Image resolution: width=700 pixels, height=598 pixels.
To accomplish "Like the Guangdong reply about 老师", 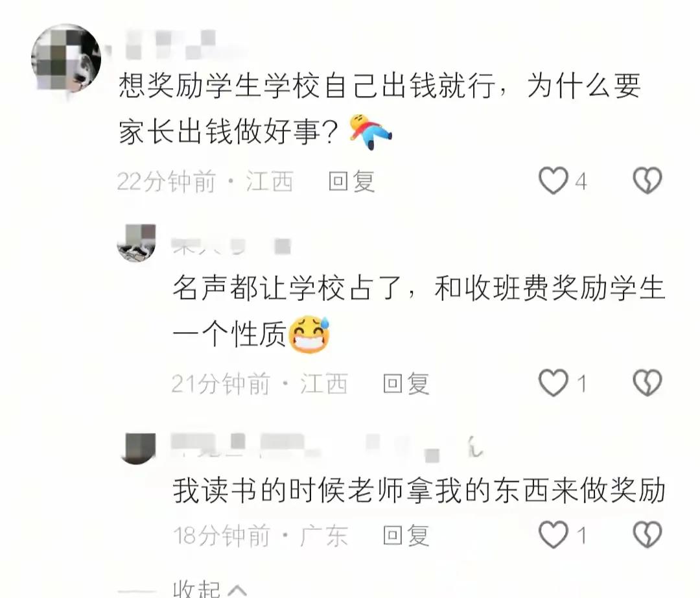I will (x=553, y=534).
